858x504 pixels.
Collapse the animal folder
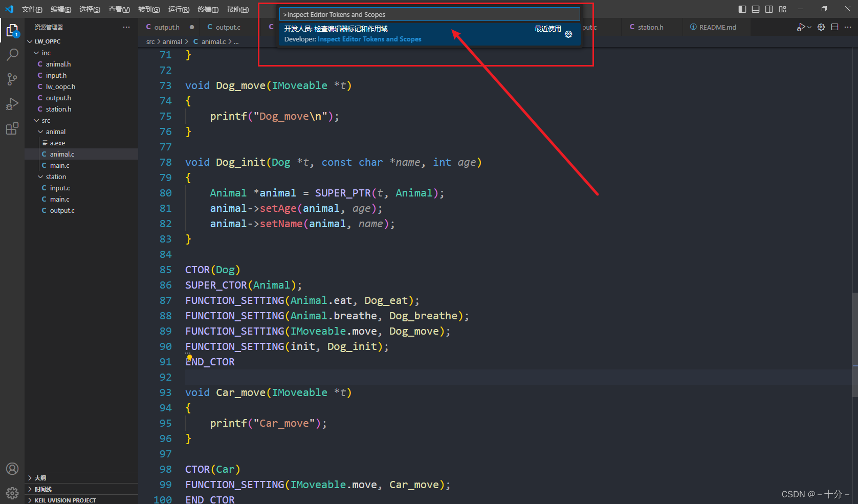[x=82, y=132]
